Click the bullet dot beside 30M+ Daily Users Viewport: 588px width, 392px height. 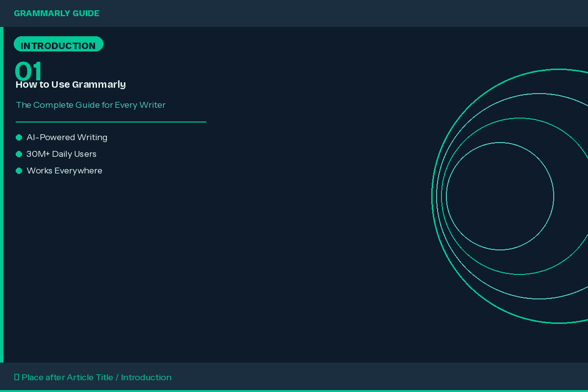coord(19,154)
